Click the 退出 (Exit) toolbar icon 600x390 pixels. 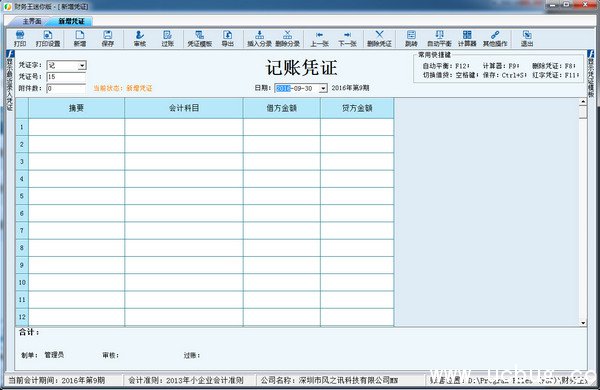click(x=527, y=39)
